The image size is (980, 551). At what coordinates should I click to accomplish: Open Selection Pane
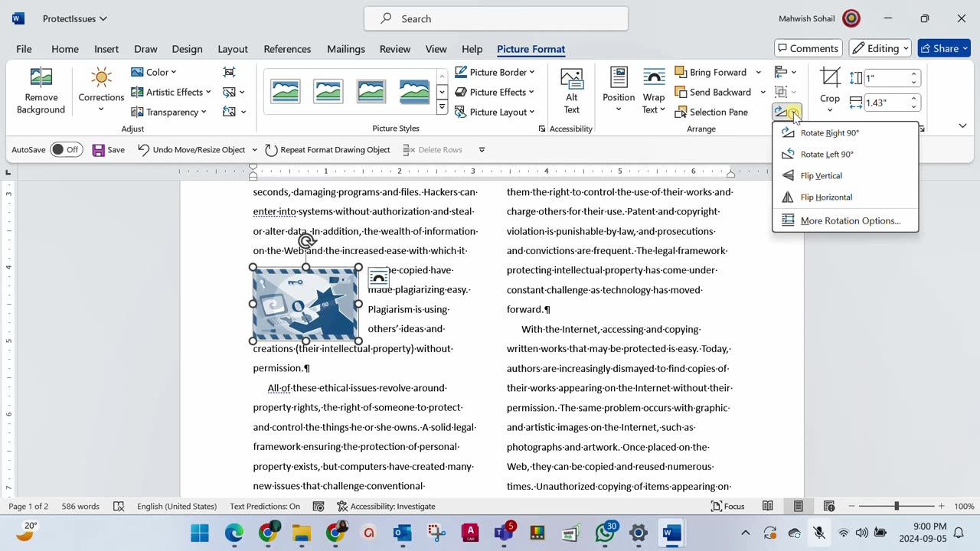711,112
